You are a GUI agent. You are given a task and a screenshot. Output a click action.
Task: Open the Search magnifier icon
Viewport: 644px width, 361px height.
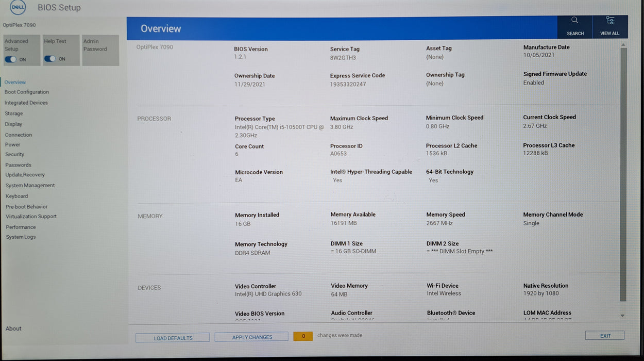click(x=574, y=21)
